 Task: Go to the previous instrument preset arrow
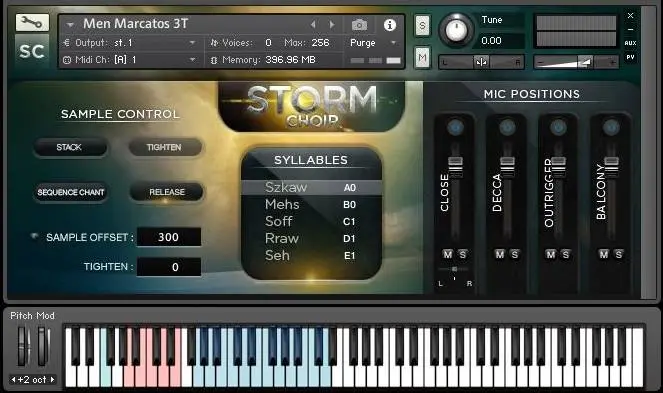(313, 25)
